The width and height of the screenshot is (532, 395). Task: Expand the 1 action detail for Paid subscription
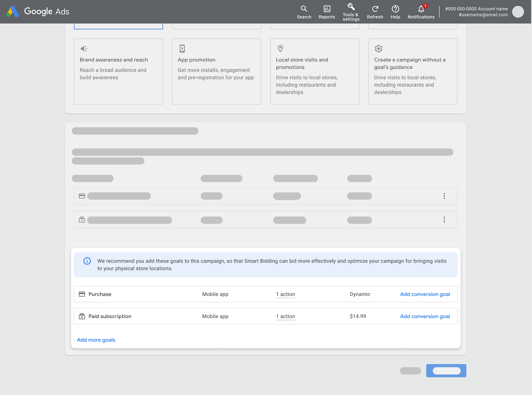285,316
